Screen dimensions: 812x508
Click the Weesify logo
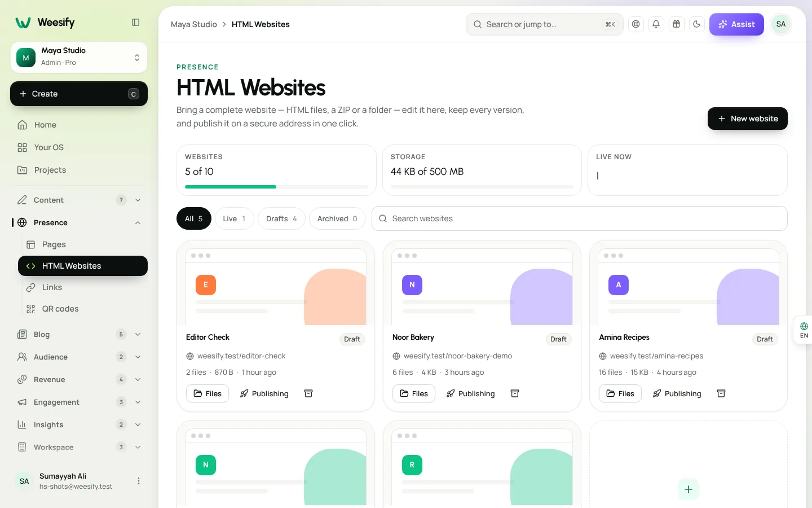pos(45,23)
